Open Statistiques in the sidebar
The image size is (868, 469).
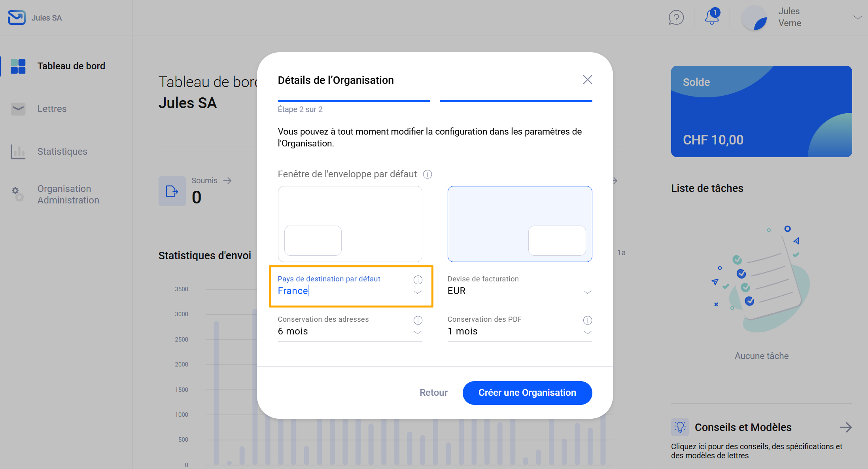pyautogui.click(x=62, y=152)
